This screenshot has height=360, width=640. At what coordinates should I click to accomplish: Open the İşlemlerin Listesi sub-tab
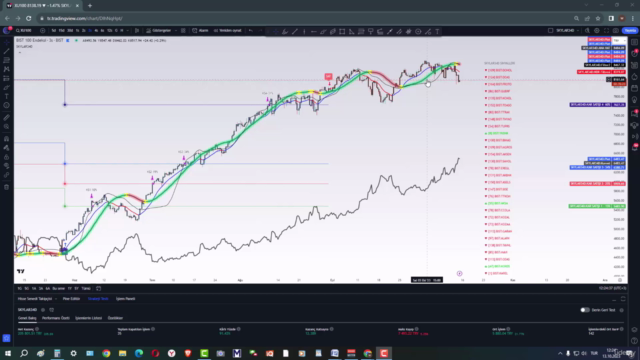click(89, 318)
